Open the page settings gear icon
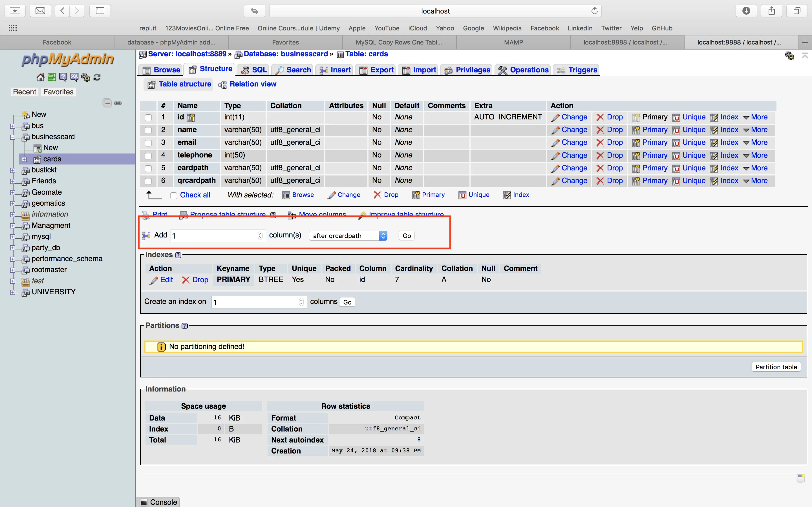The height and width of the screenshot is (507, 812). 789,56
